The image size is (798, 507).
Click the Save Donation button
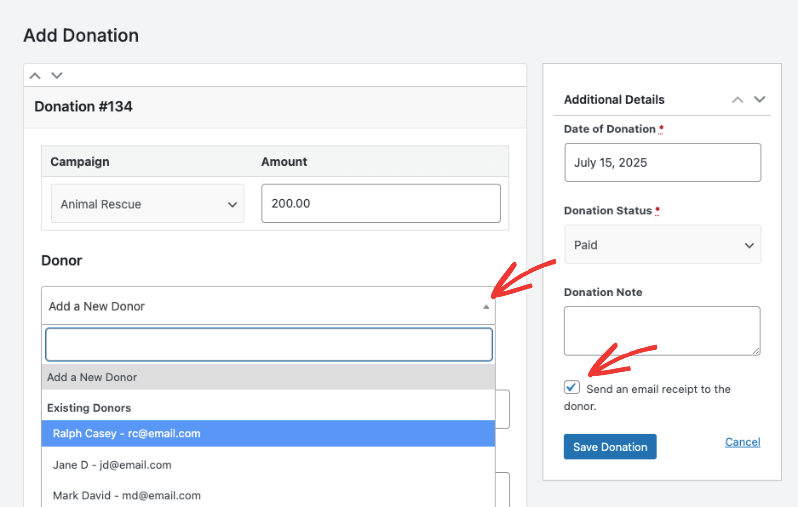(610, 446)
